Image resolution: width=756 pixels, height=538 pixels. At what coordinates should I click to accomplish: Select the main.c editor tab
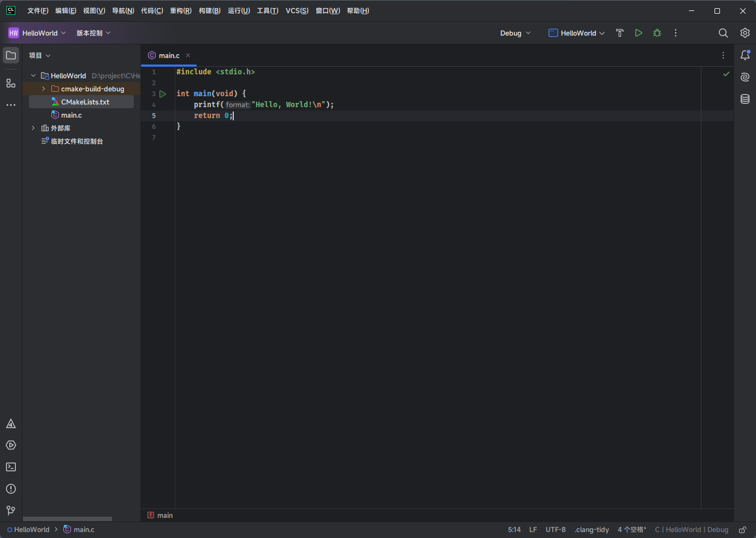click(169, 56)
